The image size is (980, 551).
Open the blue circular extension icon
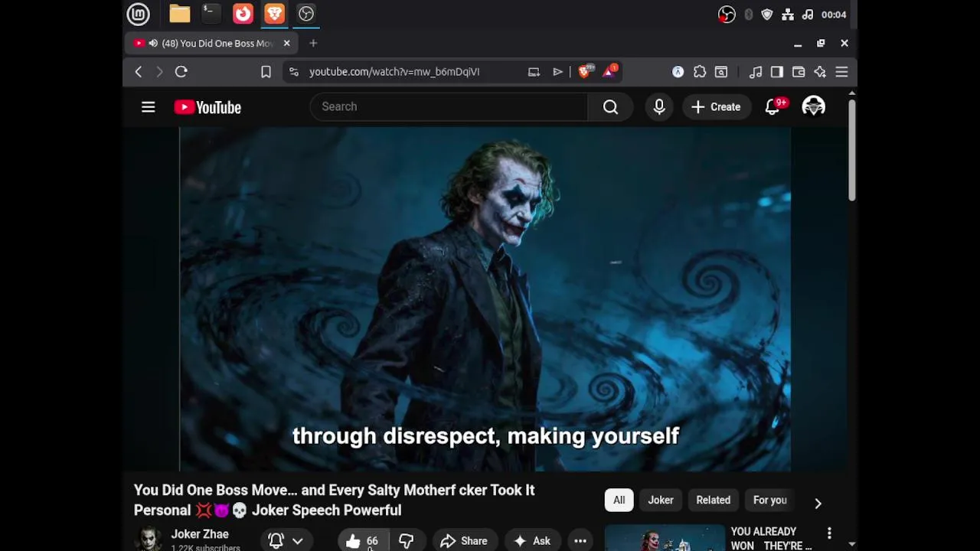[678, 72]
